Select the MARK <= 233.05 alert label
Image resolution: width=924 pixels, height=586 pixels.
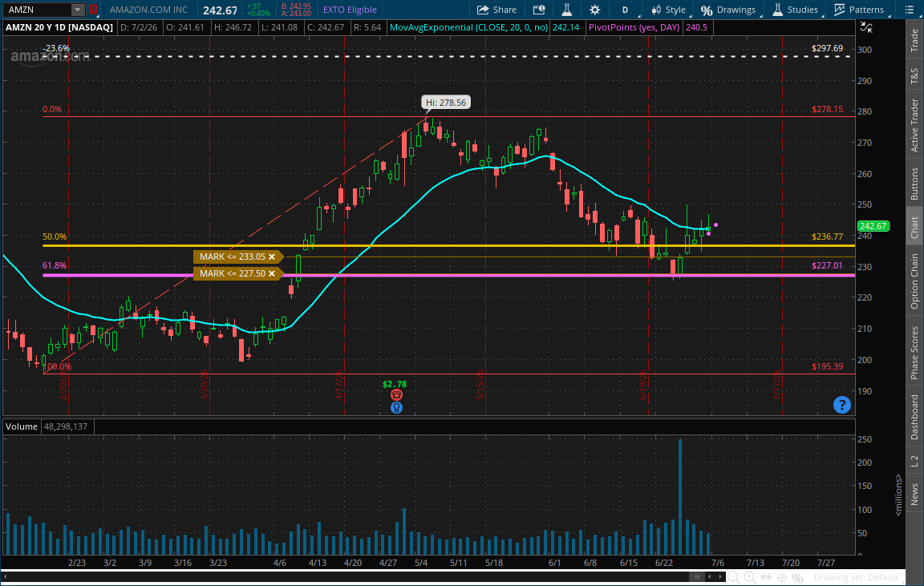[x=232, y=257]
